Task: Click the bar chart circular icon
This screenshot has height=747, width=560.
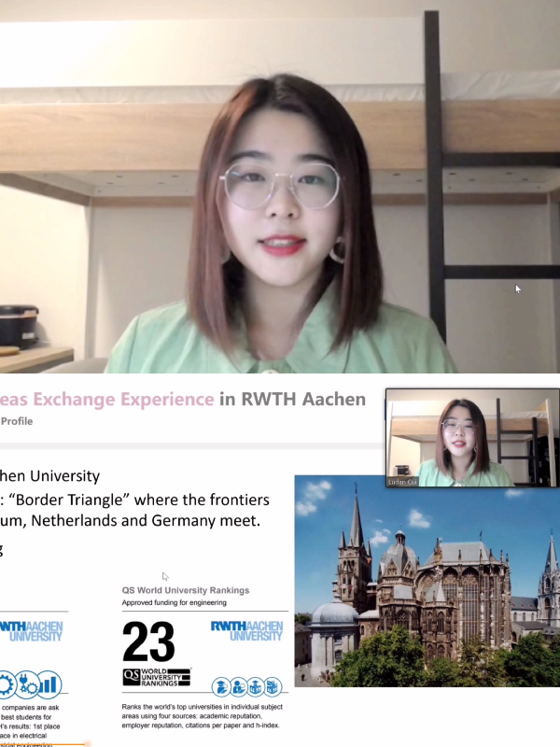Action: point(49,685)
